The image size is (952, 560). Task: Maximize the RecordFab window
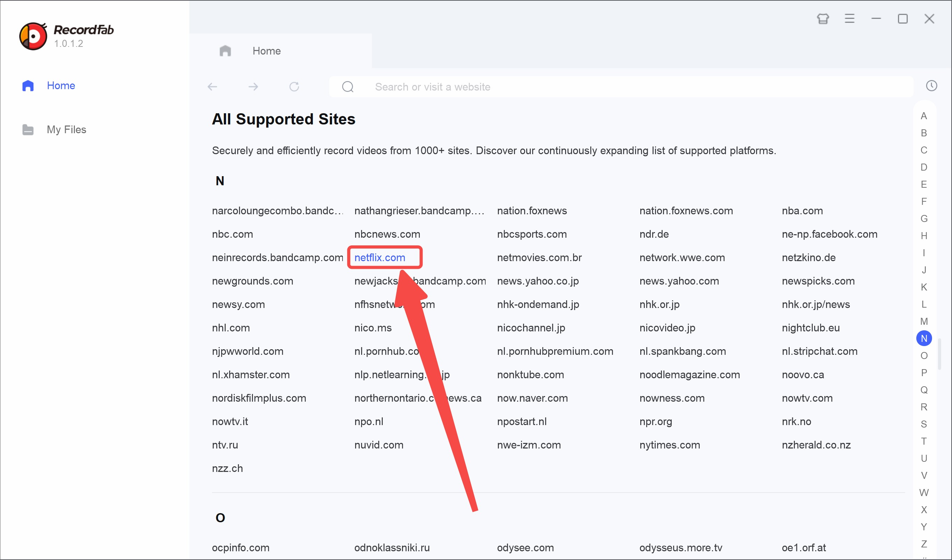click(x=903, y=19)
